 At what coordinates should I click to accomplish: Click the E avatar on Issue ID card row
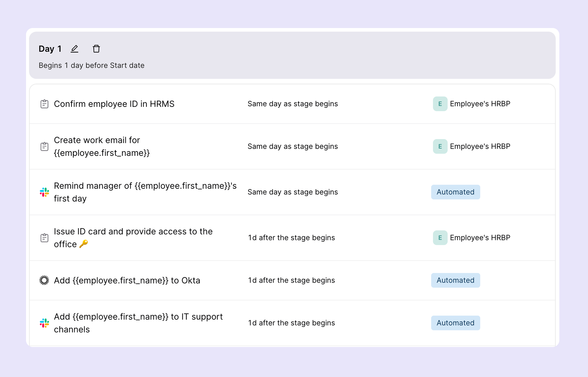point(440,238)
